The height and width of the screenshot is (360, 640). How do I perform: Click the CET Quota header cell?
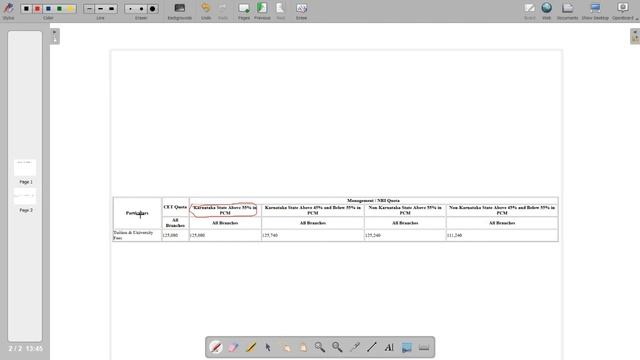point(175,207)
